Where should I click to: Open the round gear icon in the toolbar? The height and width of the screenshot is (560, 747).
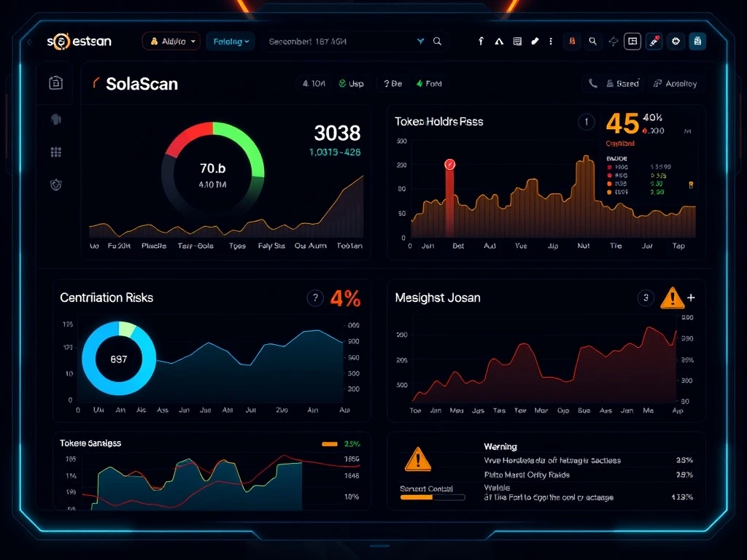[x=676, y=42]
